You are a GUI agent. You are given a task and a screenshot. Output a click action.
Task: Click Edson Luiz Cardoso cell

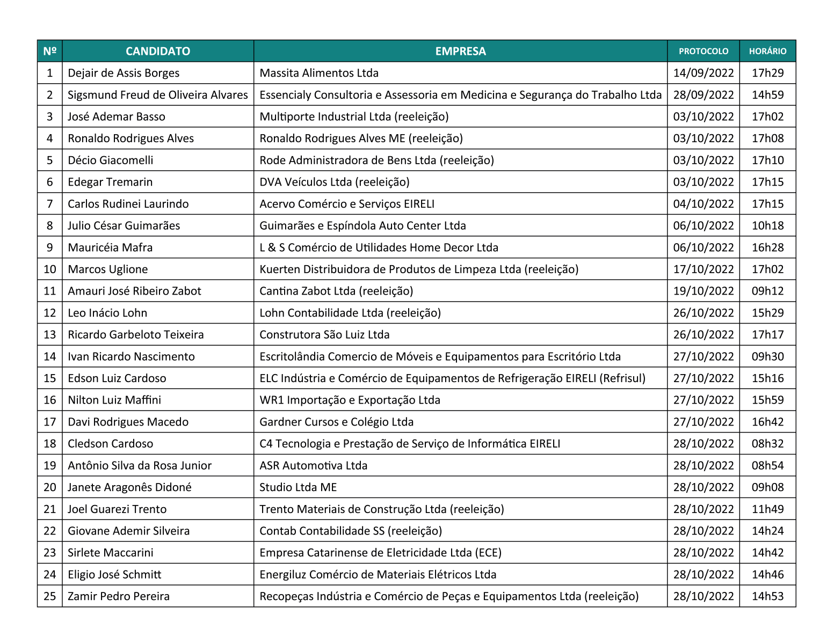click(158, 378)
